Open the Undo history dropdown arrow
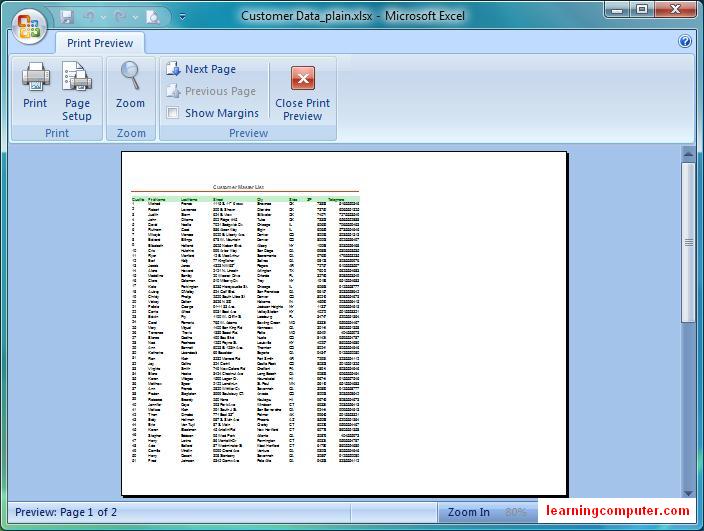 (103, 18)
